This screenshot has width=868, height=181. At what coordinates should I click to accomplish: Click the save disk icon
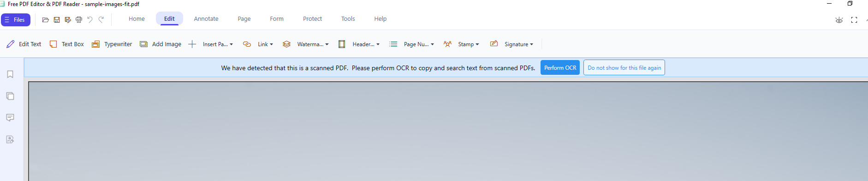click(57, 20)
